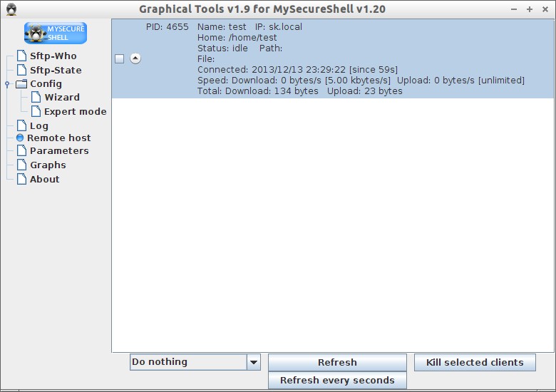
Task: Open the Parameters tree item
Action: click(59, 151)
